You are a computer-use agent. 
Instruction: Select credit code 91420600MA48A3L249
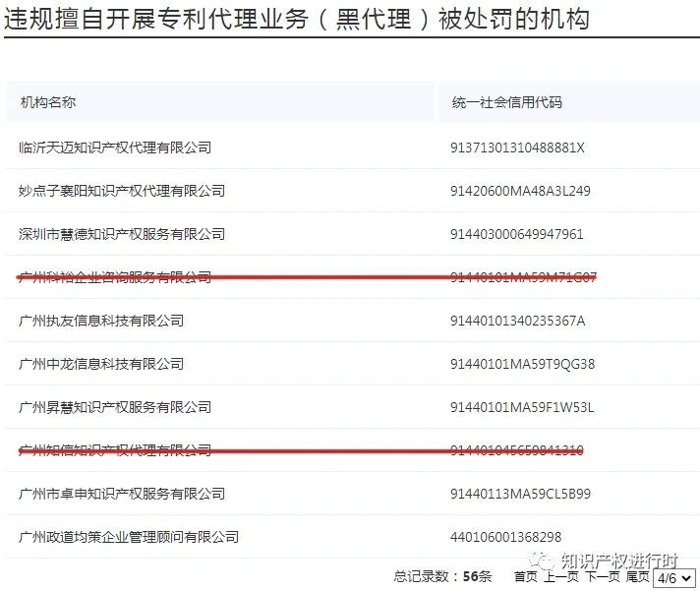(520, 191)
